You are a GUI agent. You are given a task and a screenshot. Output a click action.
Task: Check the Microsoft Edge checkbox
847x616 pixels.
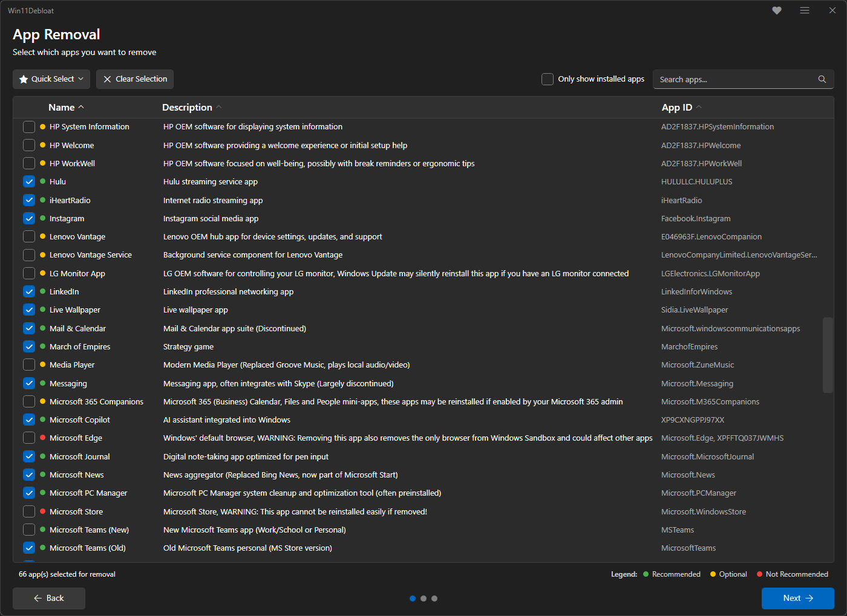pyautogui.click(x=29, y=438)
